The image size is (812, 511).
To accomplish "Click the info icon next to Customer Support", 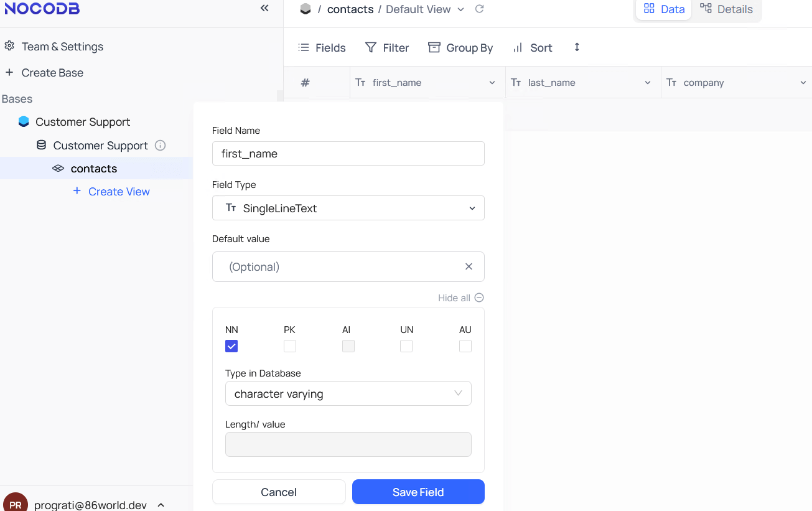I will [160, 146].
